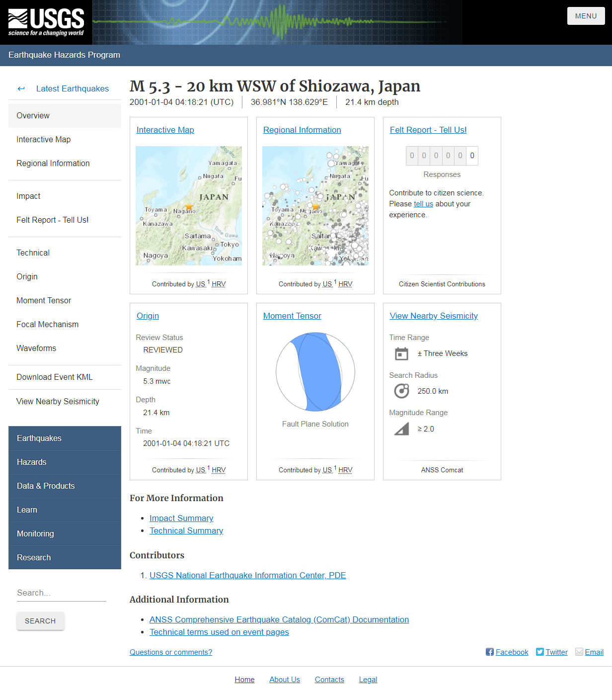Click Questions or comments? link
The image size is (612, 700).
coord(171,652)
